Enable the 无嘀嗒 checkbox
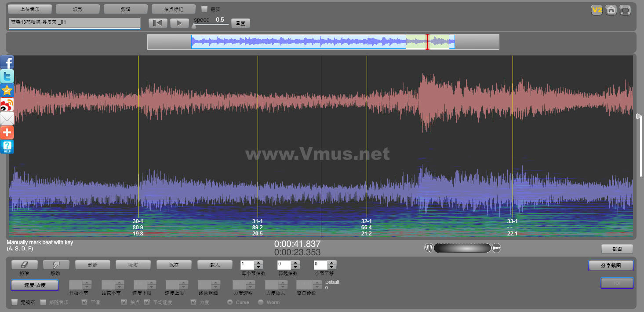Image resolution: width=644 pixels, height=312 pixels. pos(15,302)
